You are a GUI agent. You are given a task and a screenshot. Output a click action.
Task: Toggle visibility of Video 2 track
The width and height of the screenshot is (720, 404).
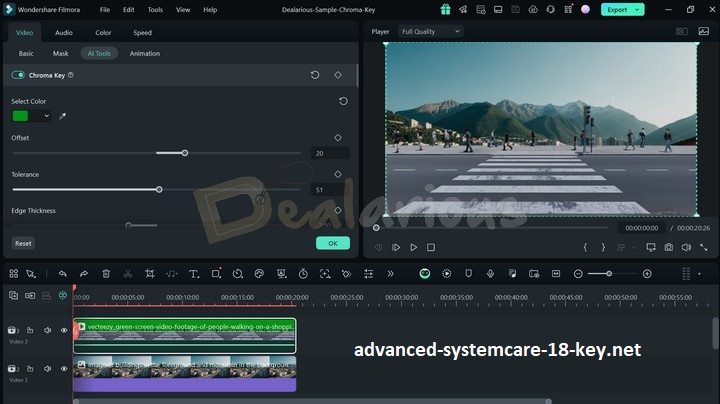(64, 369)
